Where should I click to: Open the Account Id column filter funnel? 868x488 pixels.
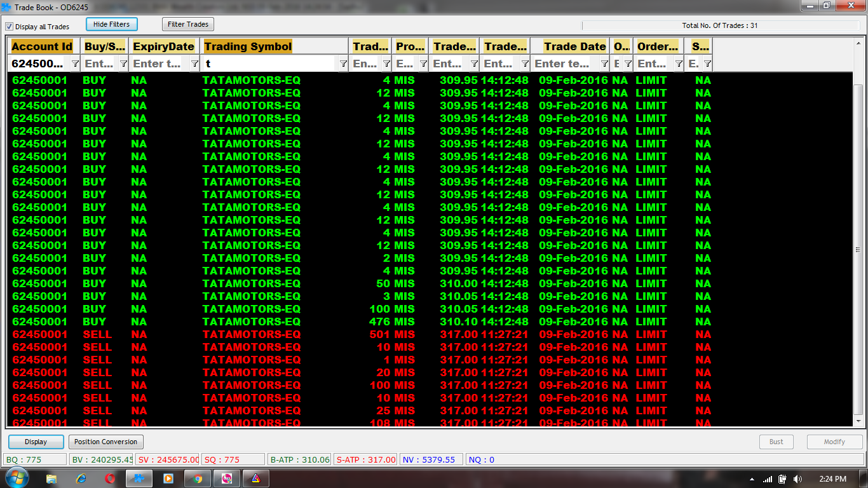click(x=75, y=64)
